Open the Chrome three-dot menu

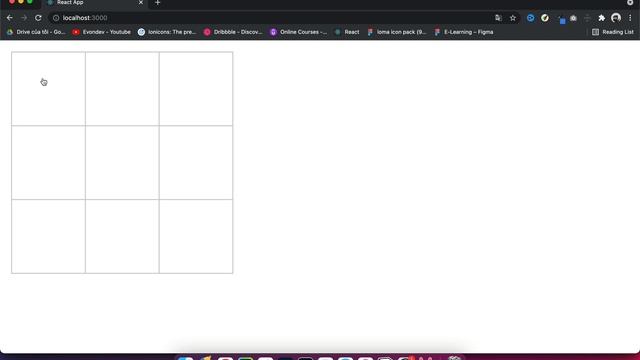click(x=630, y=18)
